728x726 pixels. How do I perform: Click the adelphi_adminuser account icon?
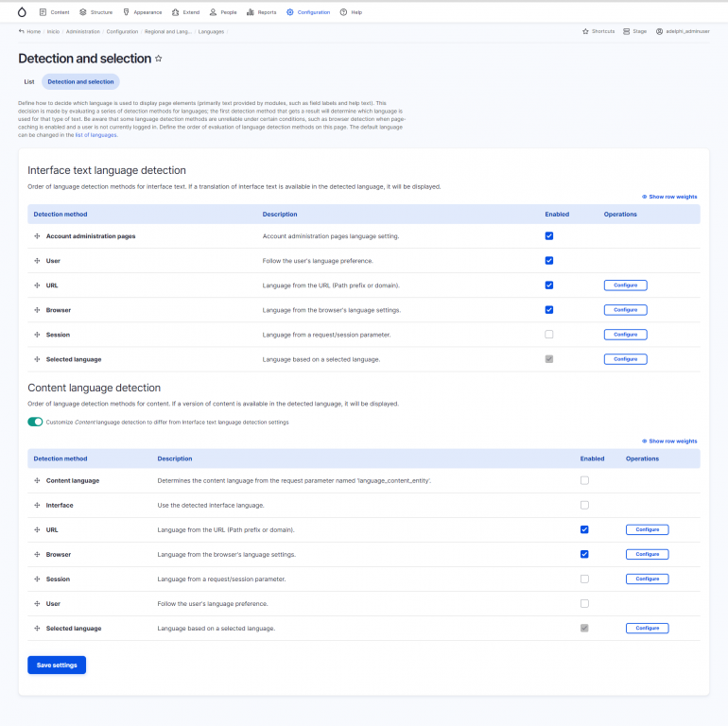659,31
